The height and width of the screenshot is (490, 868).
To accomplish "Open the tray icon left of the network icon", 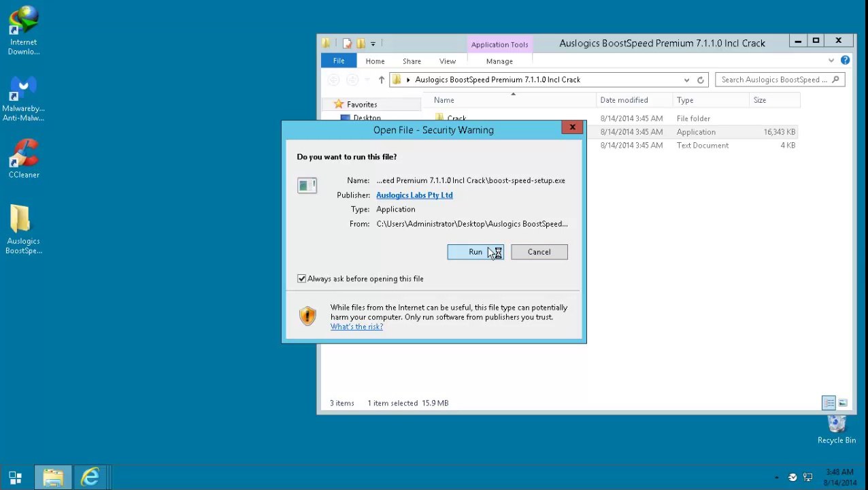I will point(792,478).
